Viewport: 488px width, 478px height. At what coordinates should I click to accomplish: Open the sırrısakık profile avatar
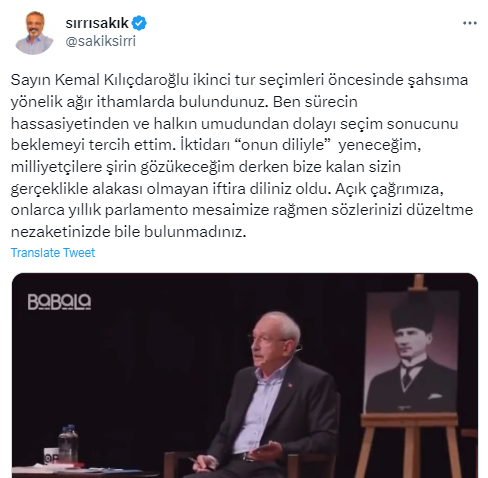click(x=34, y=32)
